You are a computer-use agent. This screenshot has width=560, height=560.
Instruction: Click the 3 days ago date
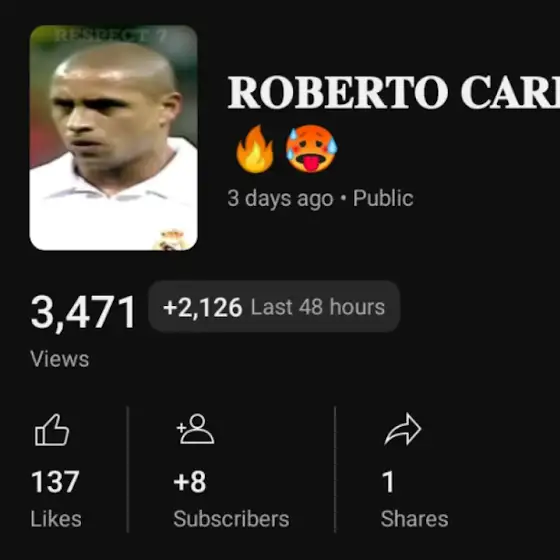(280, 199)
